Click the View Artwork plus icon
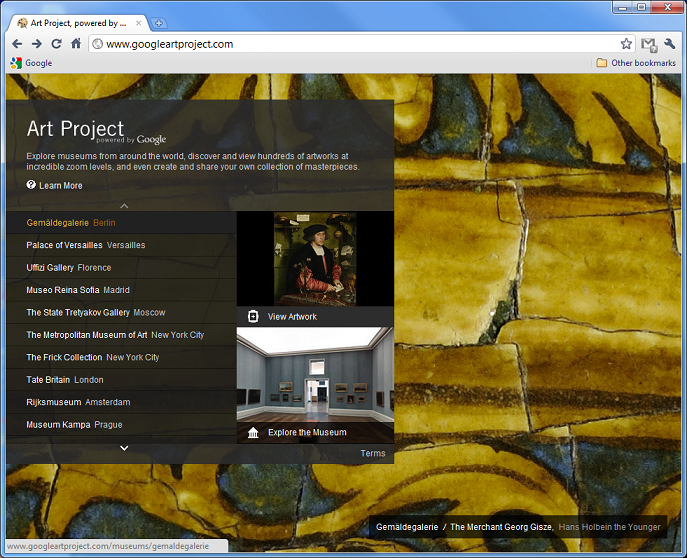 [253, 316]
